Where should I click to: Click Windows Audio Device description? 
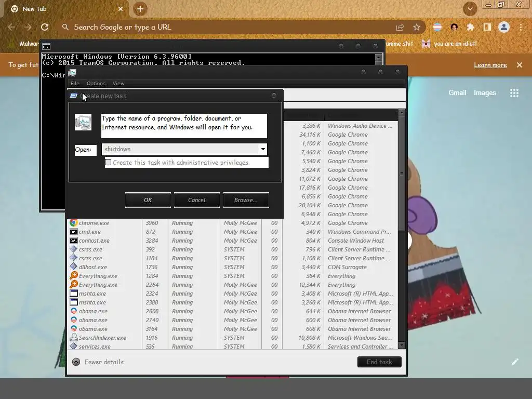[360, 126]
